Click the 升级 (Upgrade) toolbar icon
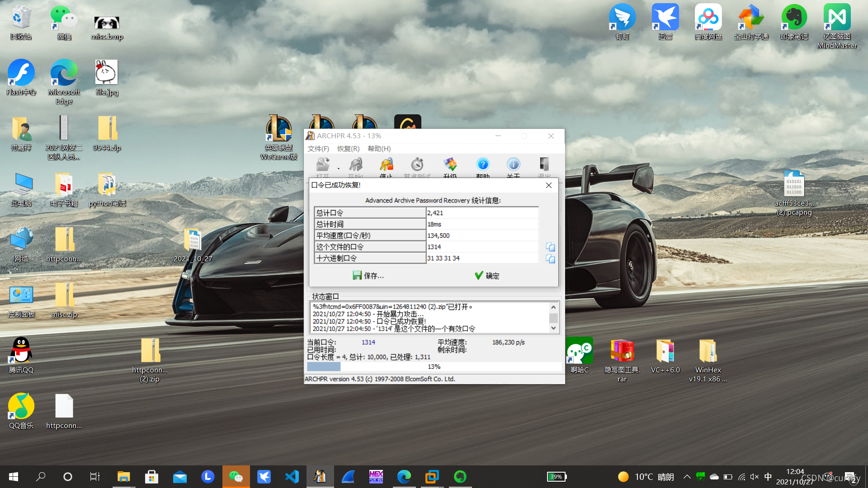Viewport: 868px width, 488px height. pos(450,165)
